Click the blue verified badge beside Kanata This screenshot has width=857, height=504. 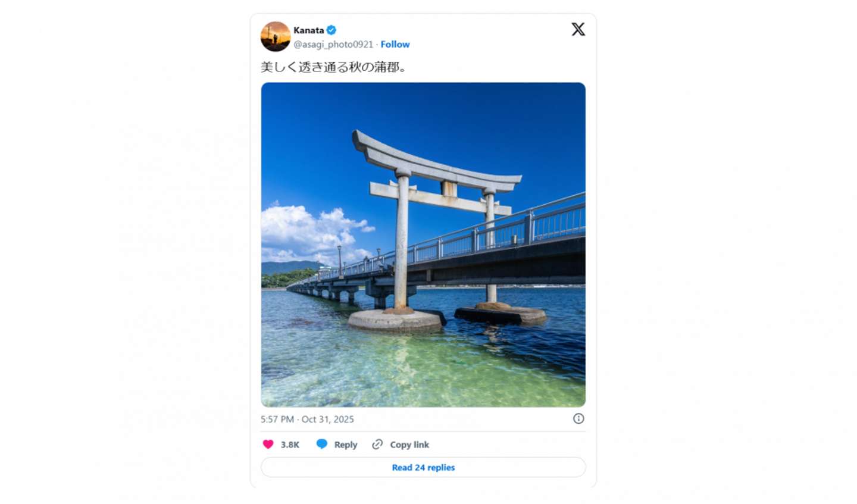point(331,30)
